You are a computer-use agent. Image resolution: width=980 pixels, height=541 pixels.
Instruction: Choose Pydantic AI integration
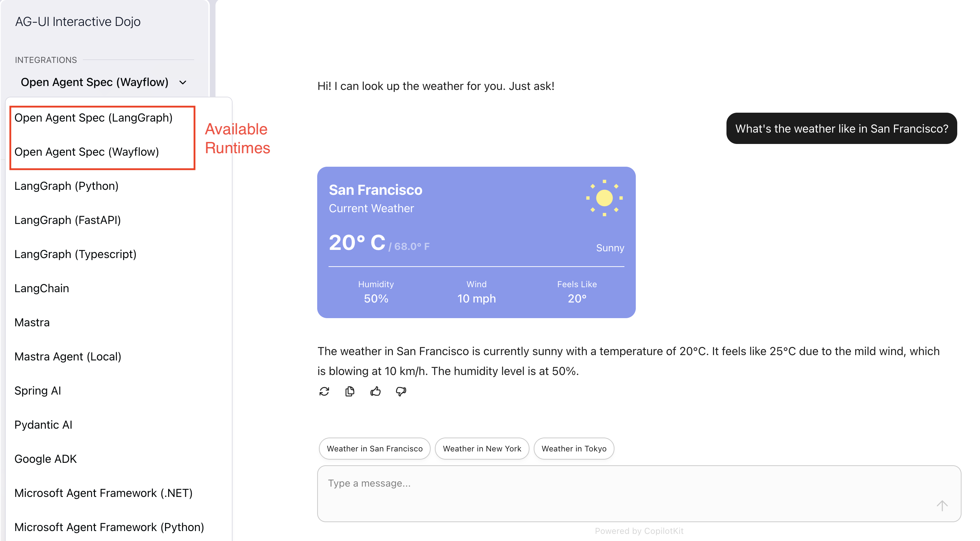click(43, 425)
